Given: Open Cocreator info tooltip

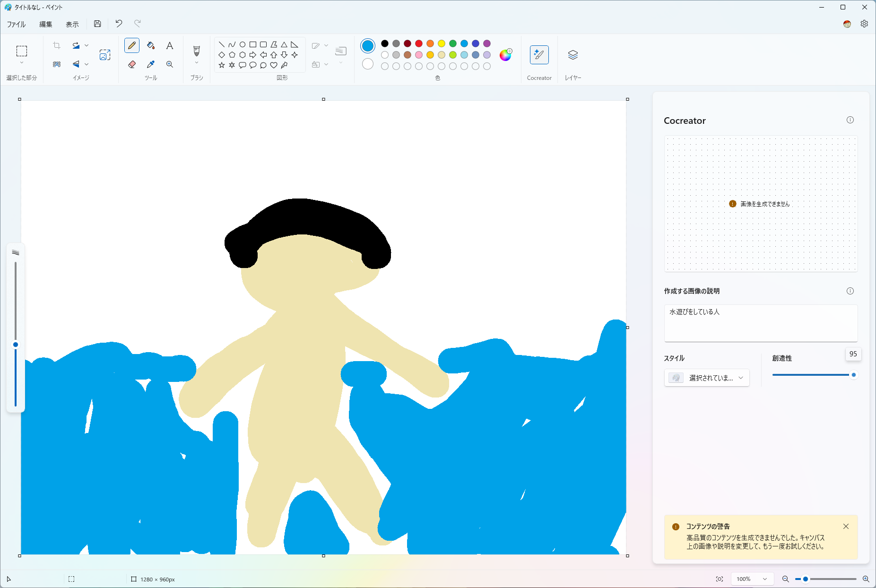Looking at the screenshot, I should [x=850, y=120].
